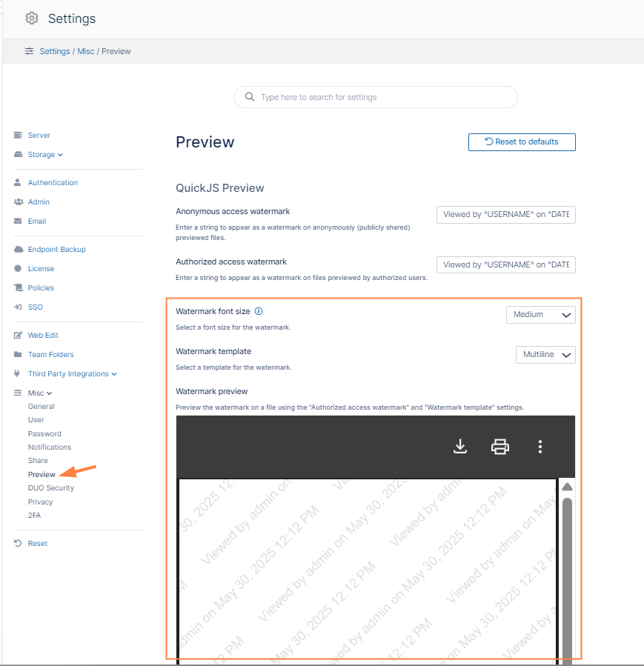The height and width of the screenshot is (666, 644).
Task: Open the Admin settings link
Action: click(x=39, y=202)
